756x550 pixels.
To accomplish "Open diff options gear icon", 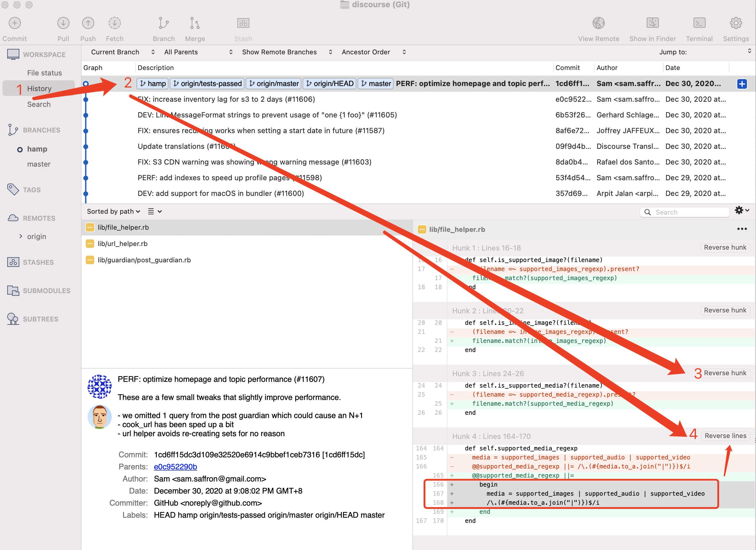I will coord(742,210).
